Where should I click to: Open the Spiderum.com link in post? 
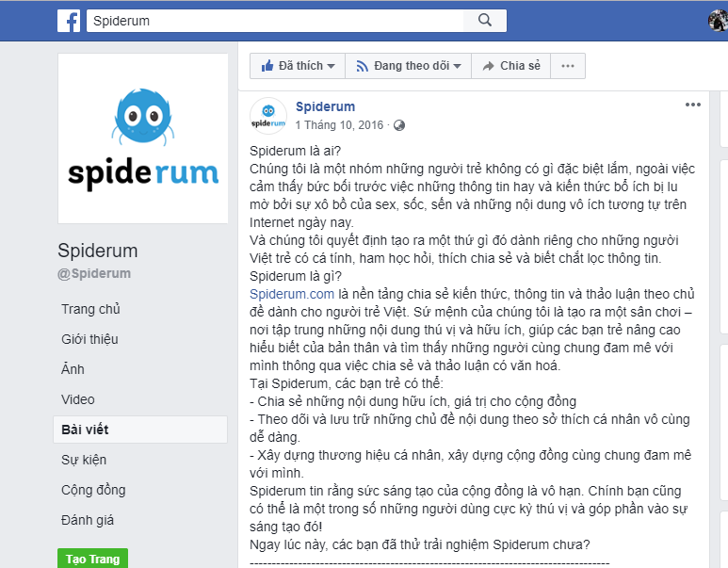292,294
